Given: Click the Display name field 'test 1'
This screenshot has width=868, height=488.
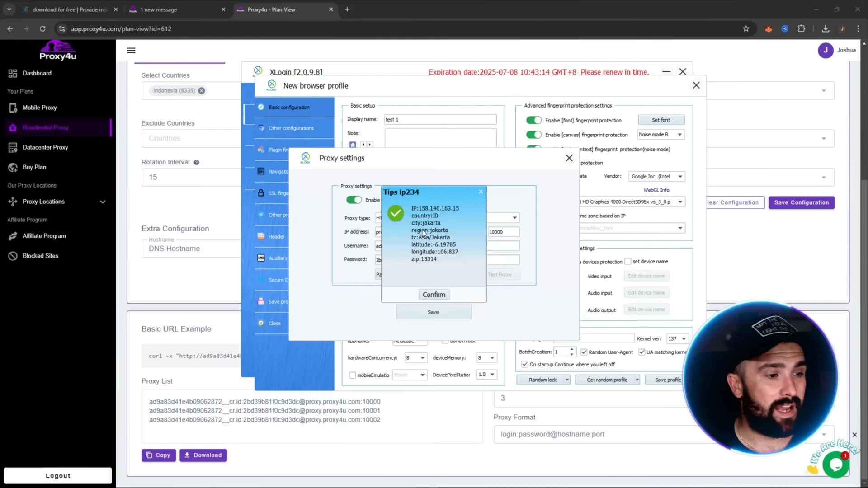Looking at the screenshot, I should (440, 119).
